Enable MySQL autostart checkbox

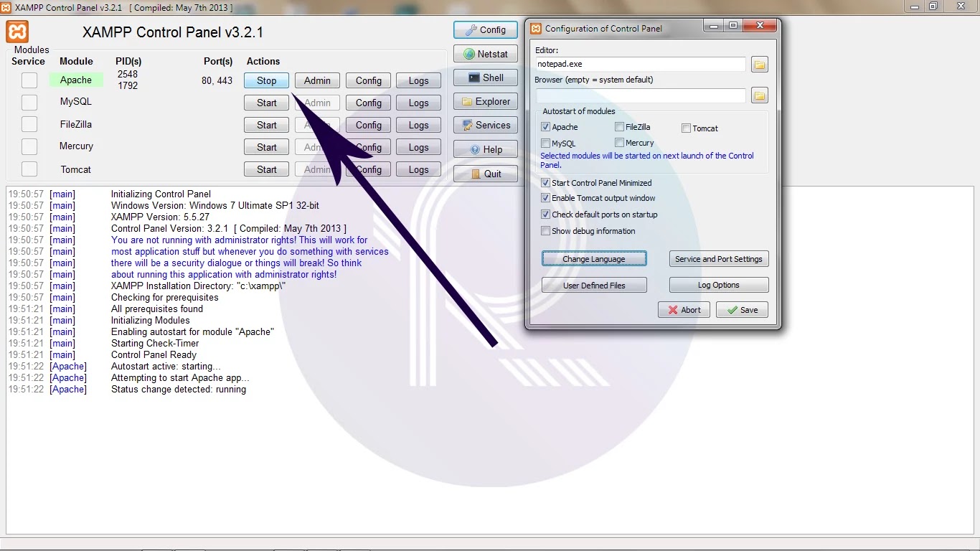[x=546, y=143]
